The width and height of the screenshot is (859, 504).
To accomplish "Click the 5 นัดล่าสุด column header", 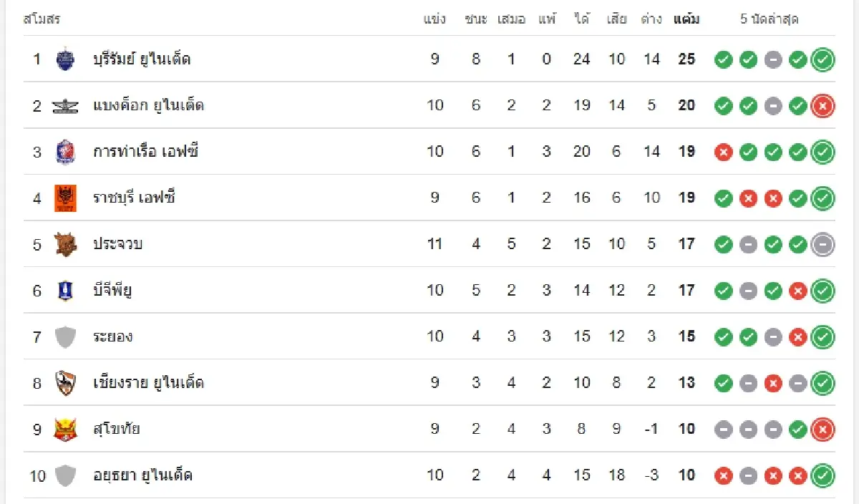I will 769,19.
